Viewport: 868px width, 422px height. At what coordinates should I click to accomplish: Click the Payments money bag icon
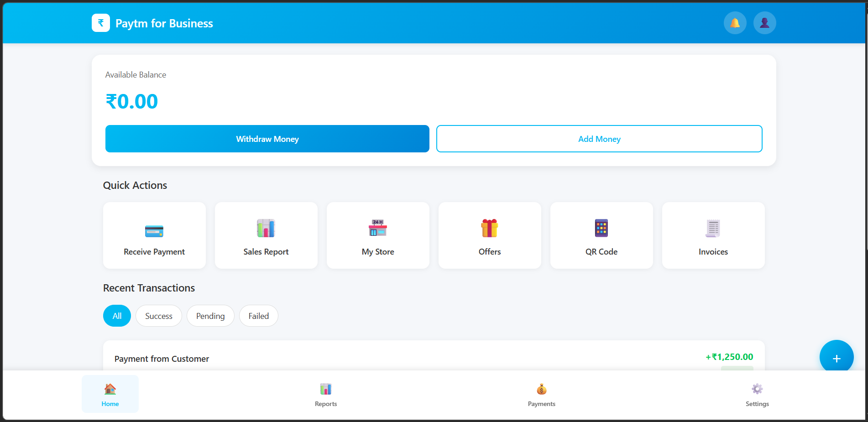542,389
